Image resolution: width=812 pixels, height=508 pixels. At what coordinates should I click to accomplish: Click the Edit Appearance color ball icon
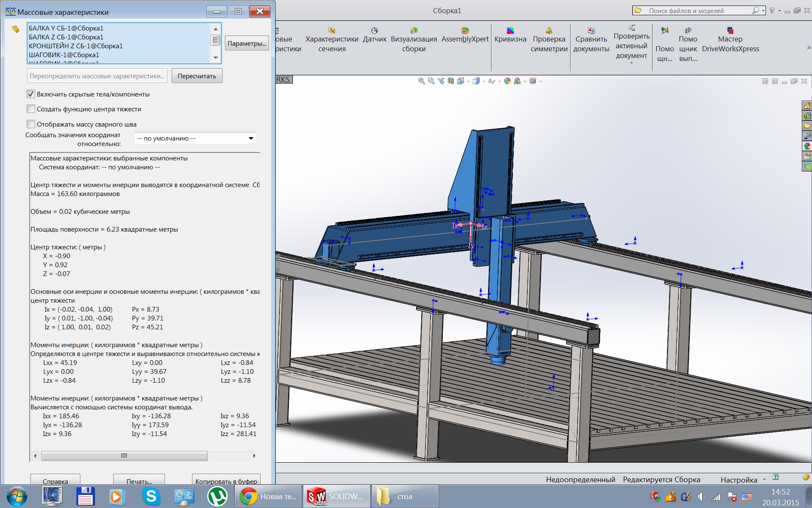507,81
